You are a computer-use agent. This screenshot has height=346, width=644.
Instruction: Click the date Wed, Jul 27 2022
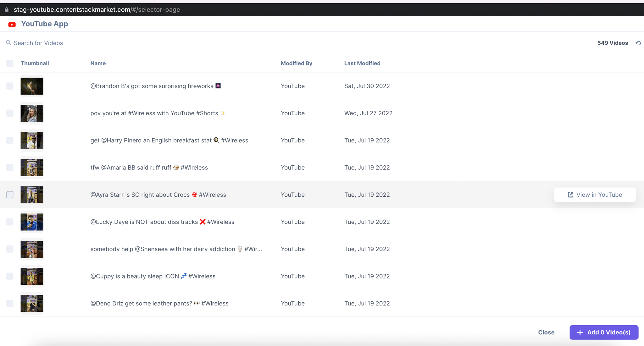[368, 113]
